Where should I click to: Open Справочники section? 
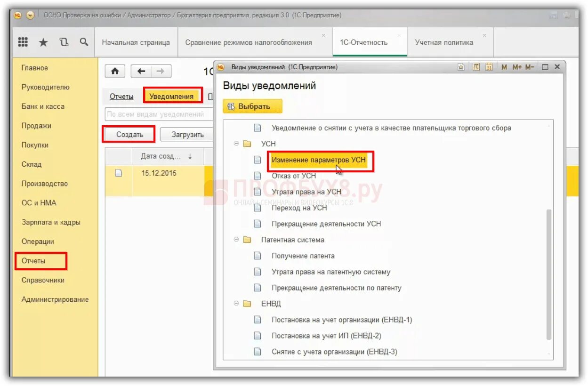43,280
